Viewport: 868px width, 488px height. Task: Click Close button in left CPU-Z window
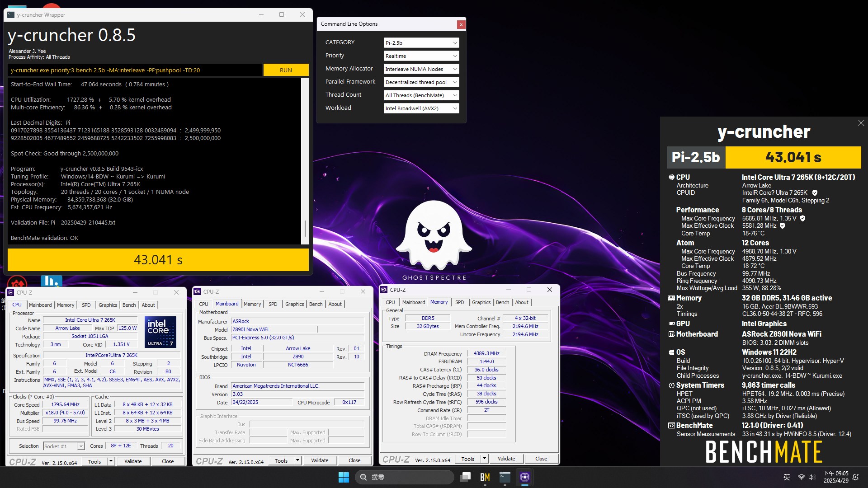(x=168, y=461)
